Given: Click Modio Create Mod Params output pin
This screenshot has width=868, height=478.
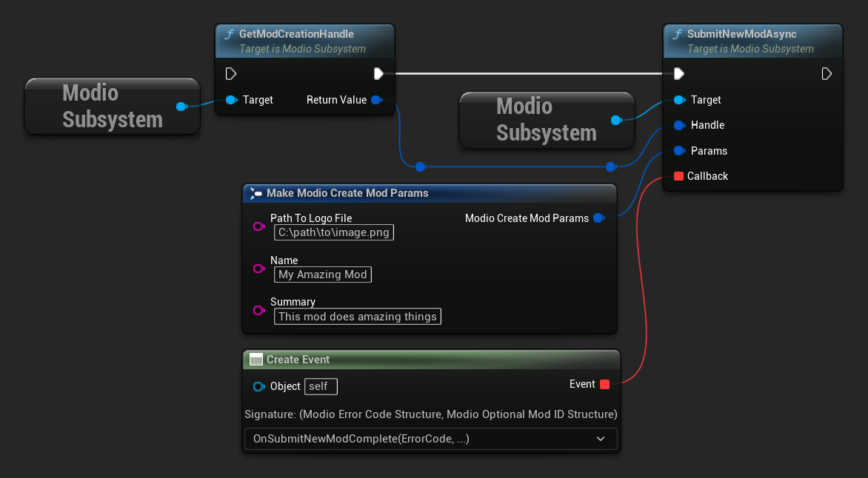Looking at the screenshot, I should (x=598, y=218).
